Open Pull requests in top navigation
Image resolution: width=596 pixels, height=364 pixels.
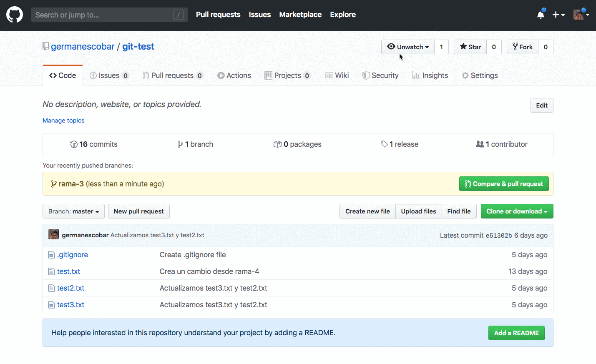pos(218,15)
